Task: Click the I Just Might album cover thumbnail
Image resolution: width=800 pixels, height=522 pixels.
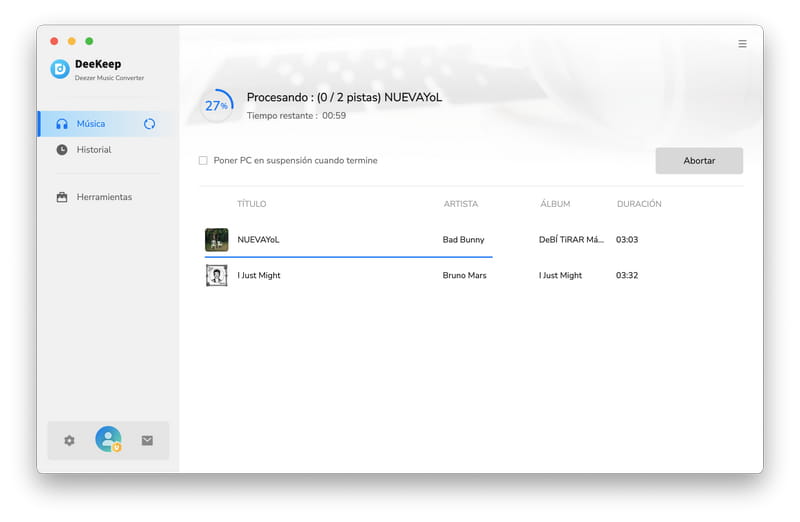Action: [x=217, y=276]
